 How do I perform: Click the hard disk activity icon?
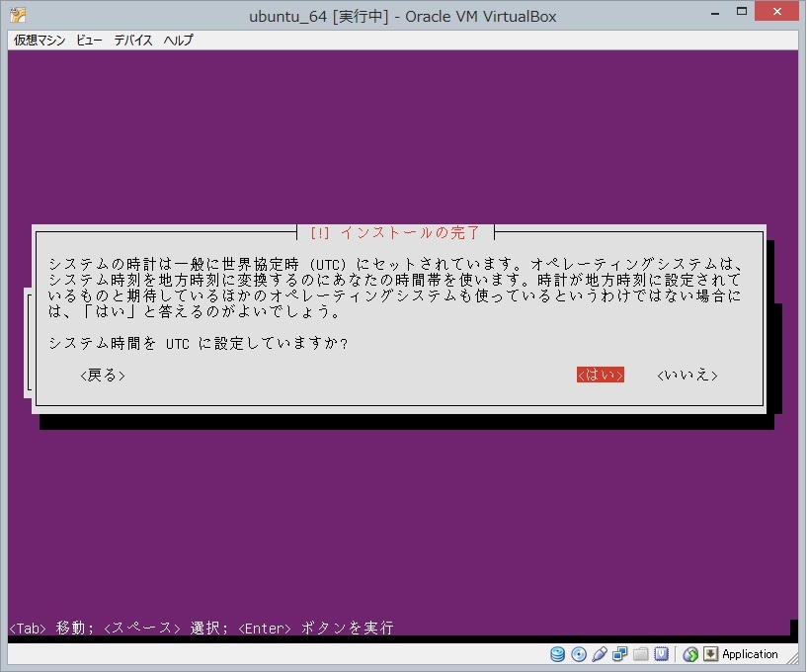(557, 654)
